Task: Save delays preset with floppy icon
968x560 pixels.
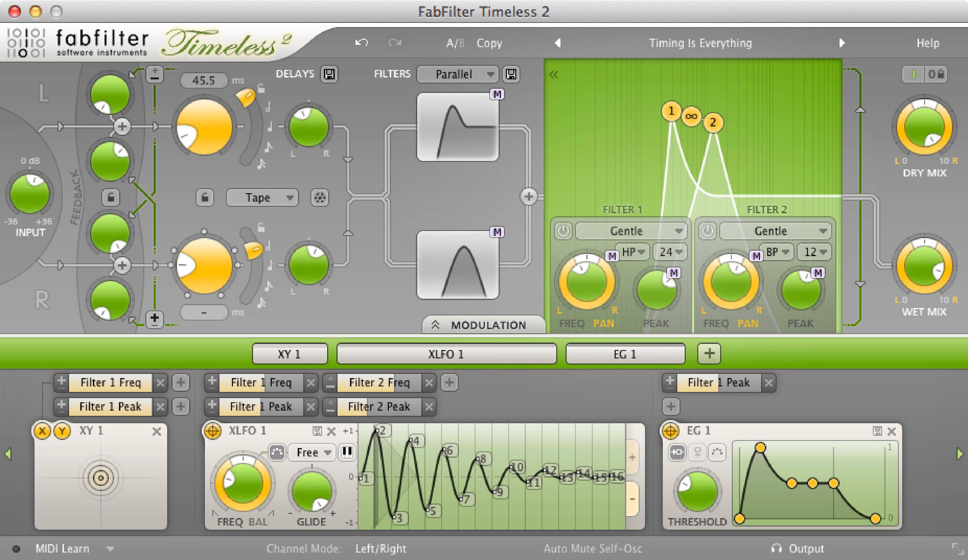Action: point(329,74)
